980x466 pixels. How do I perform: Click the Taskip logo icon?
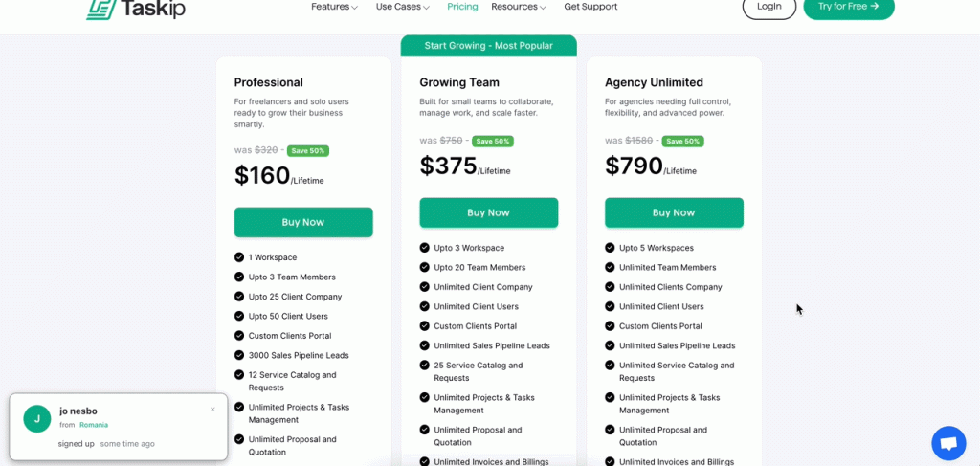tap(100, 9)
